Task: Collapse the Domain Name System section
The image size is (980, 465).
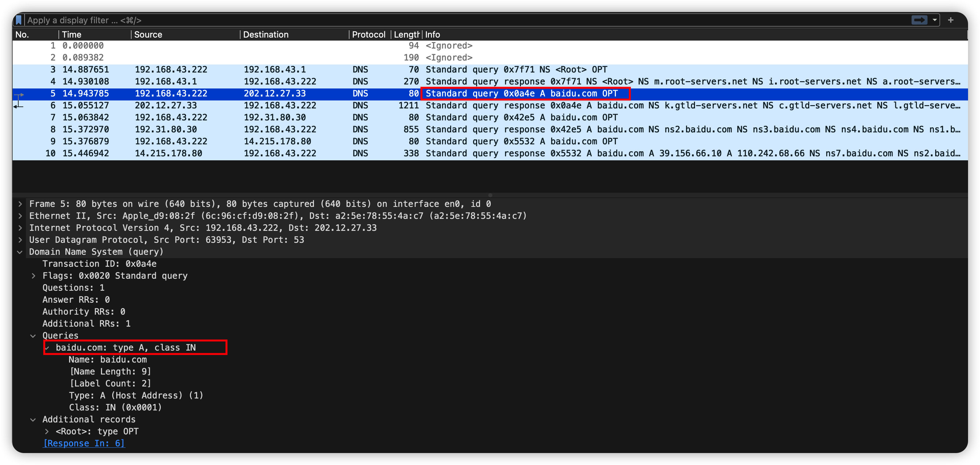Action: (x=20, y=252)
